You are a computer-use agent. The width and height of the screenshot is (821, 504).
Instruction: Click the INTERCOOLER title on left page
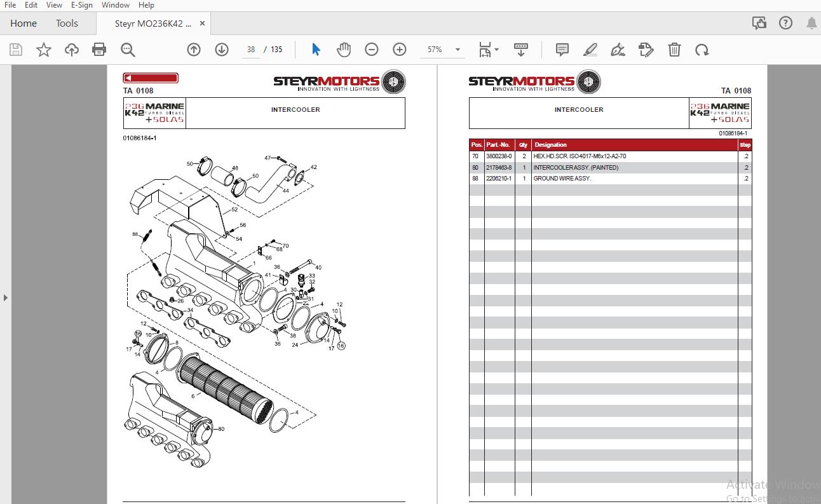point(295,109)
